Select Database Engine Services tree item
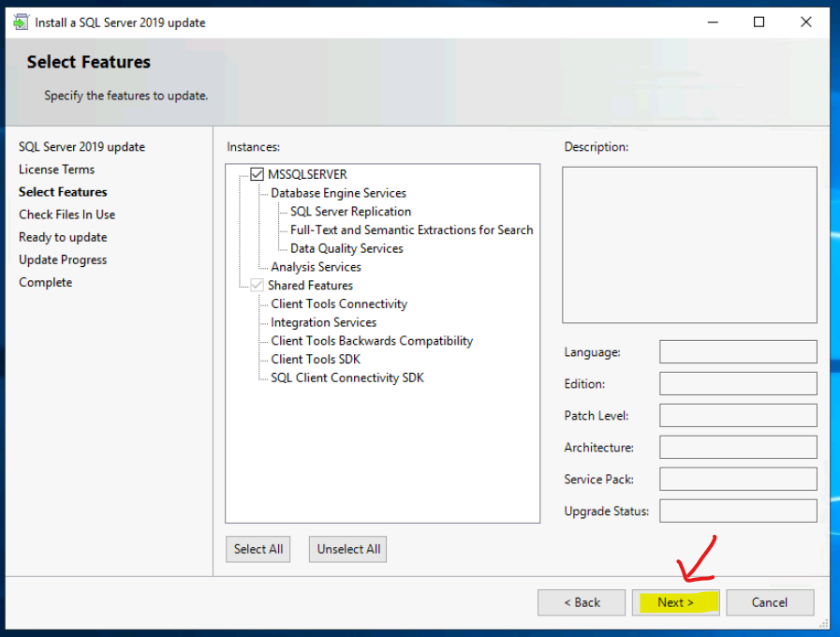Image resolution: width=840 pixels, height=637 pixels. (338, 193)
